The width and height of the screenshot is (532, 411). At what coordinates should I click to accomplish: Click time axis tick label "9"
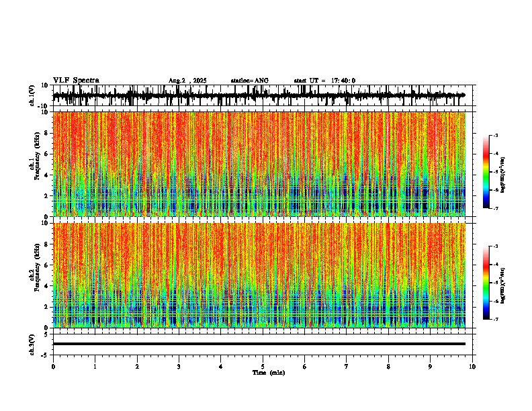[x=430, y=367]
